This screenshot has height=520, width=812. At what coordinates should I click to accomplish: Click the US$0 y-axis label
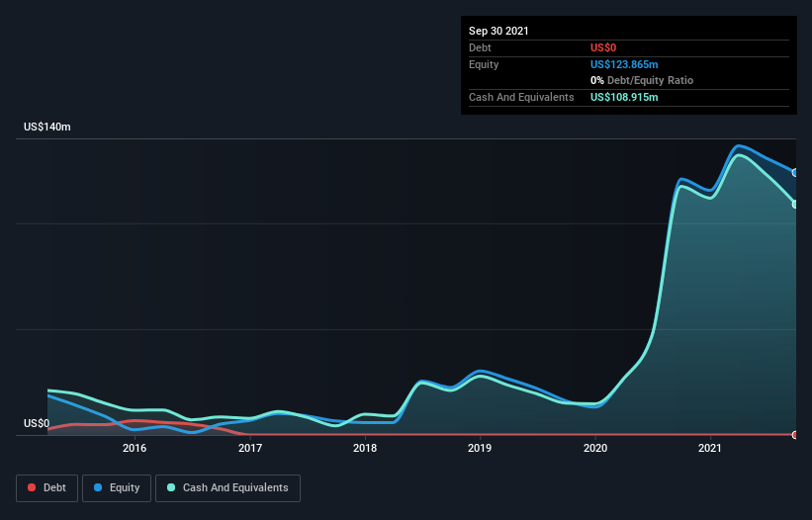[x=37, y=423]
